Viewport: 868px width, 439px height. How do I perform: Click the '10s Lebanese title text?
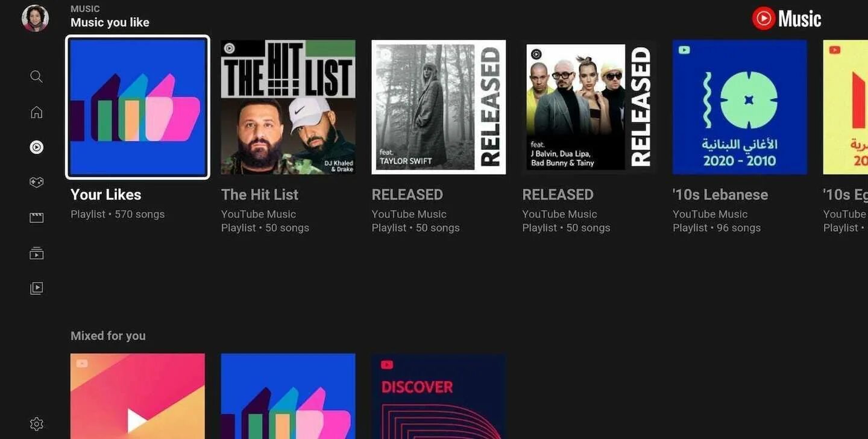720,195
